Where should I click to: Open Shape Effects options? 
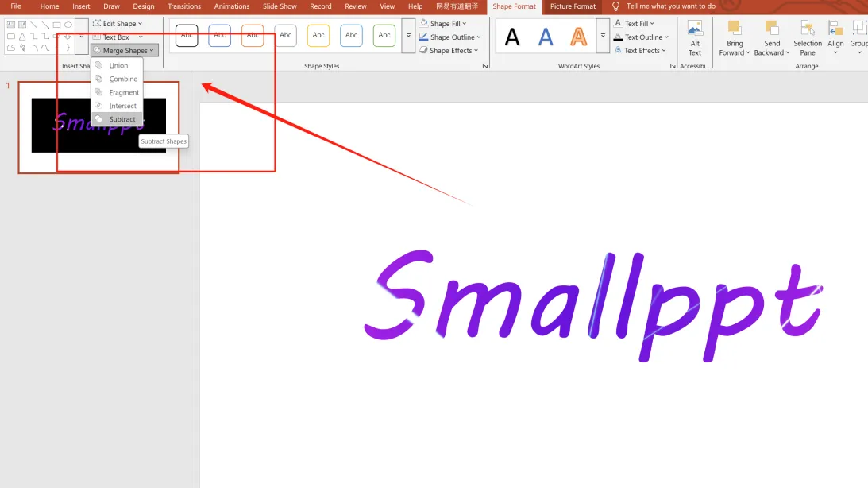coord(450,50)
